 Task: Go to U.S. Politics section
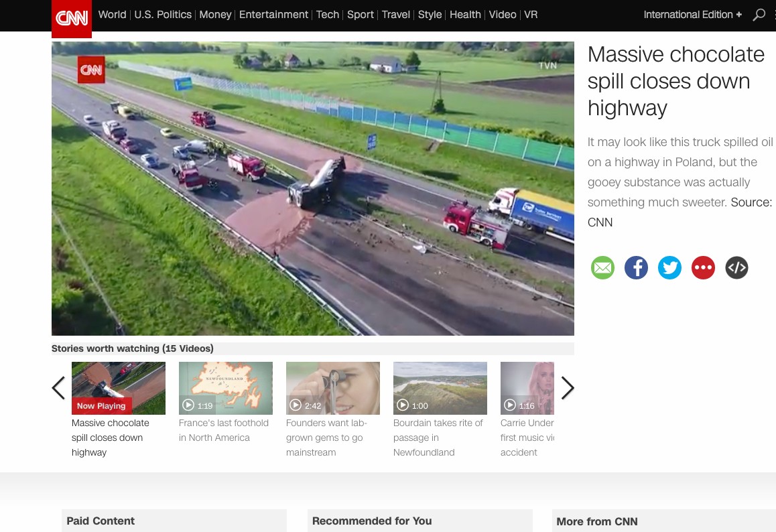pyautogui.click(x=163, y=15)
